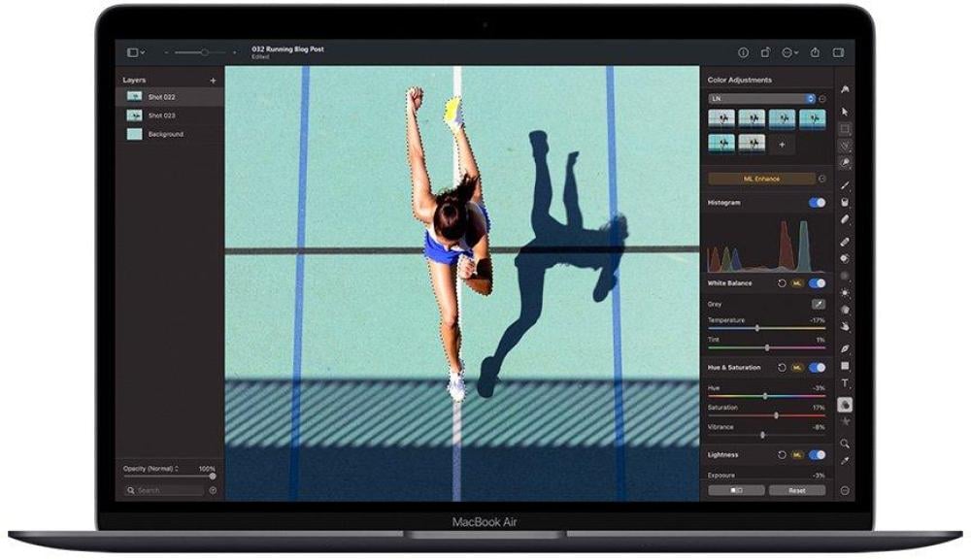Click the ML Enhance button

pyautogui.click(x=761, y=179)
